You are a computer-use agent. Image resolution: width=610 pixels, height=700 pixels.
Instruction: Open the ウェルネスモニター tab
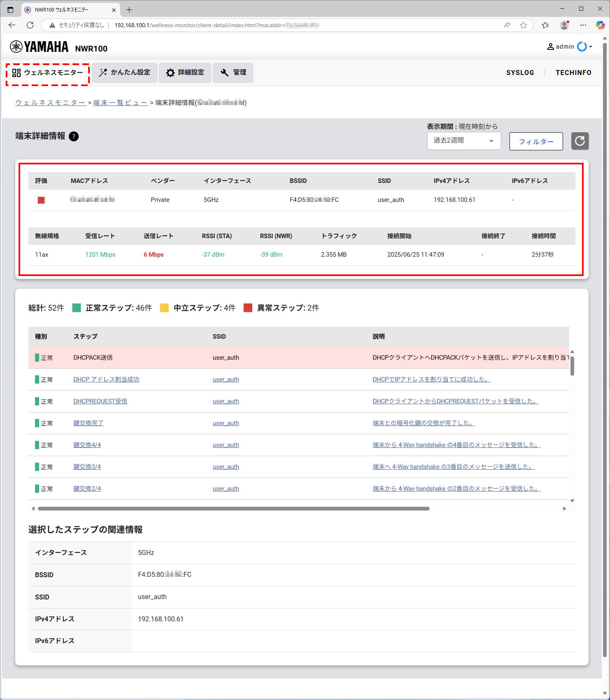tap(48, 73)
